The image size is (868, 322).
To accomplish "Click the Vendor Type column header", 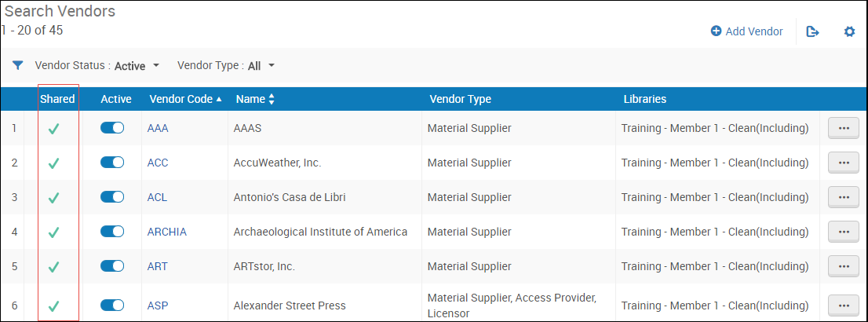I will [x=460, y=100].
